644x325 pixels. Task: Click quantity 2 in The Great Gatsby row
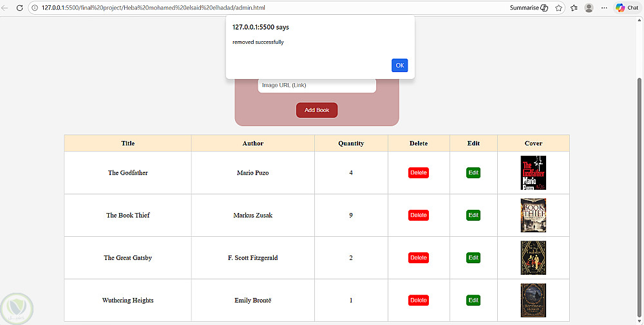pos(351,257)
